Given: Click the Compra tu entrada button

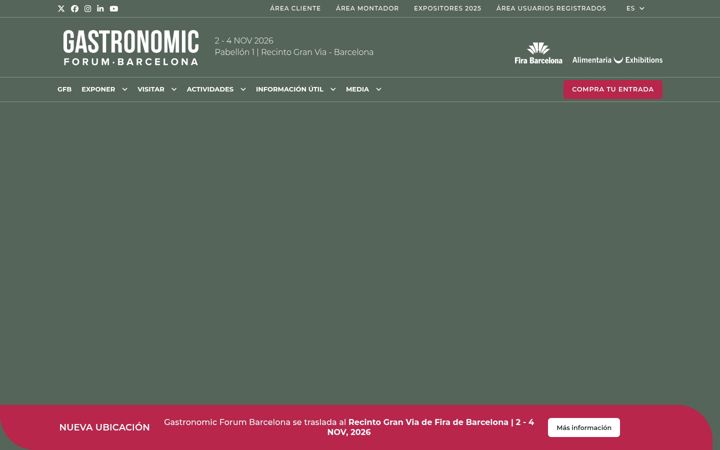Looking at the screenshot, I should pyautogui.click(x=613, y=89).
